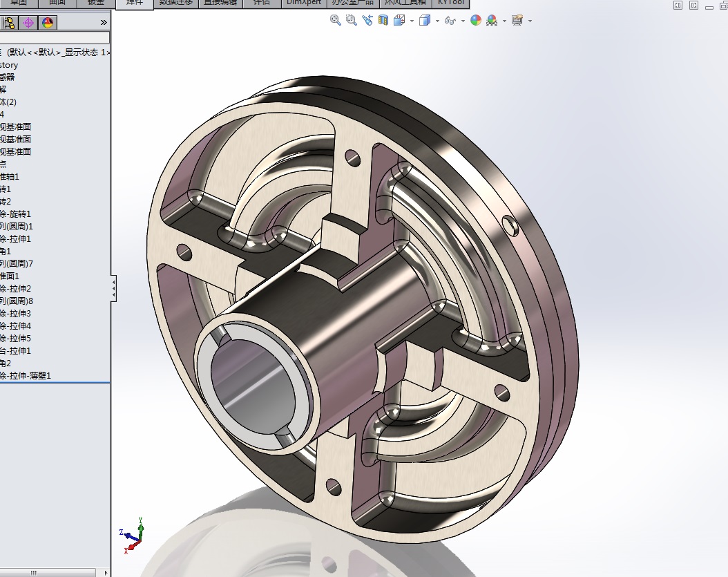Select the 旋转2 feature
The image size is (728, 577).
[x=5, y=202]
